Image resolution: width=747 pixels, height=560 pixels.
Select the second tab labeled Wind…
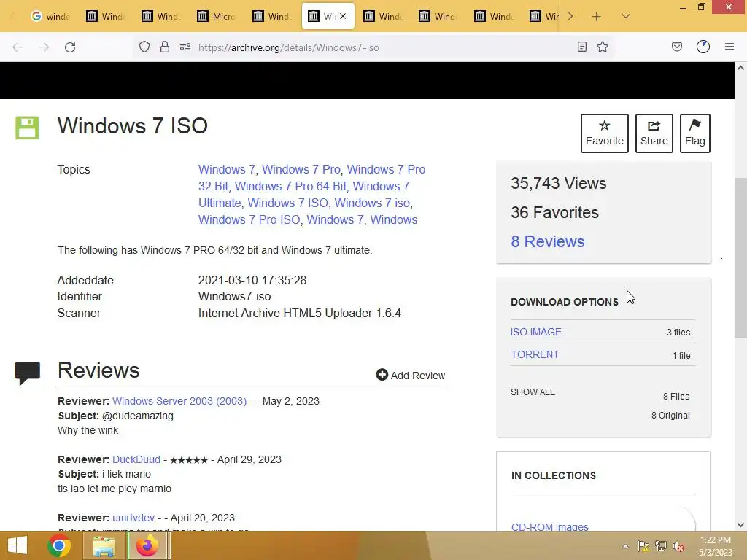point(161,16)
